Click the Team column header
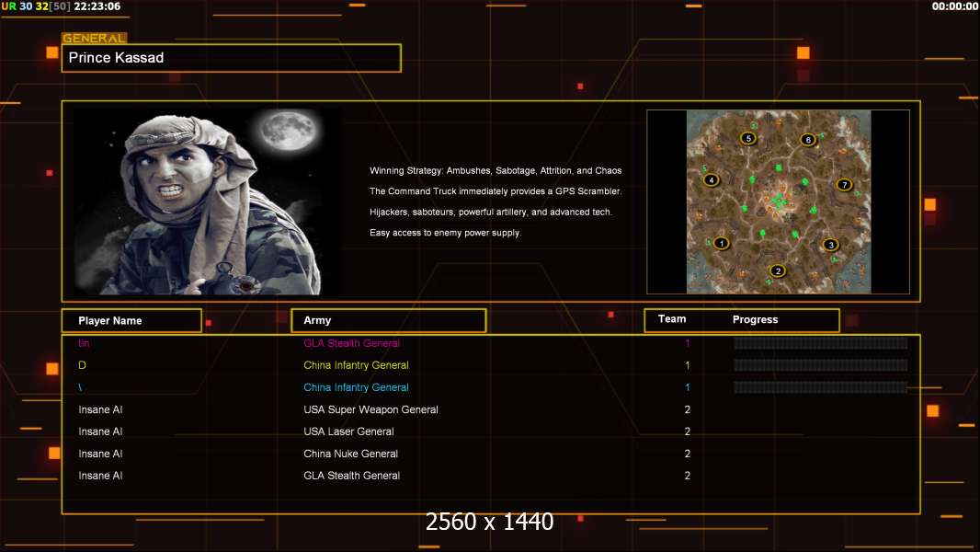This screenshot has height=552, width=980. tap(672, 319)
